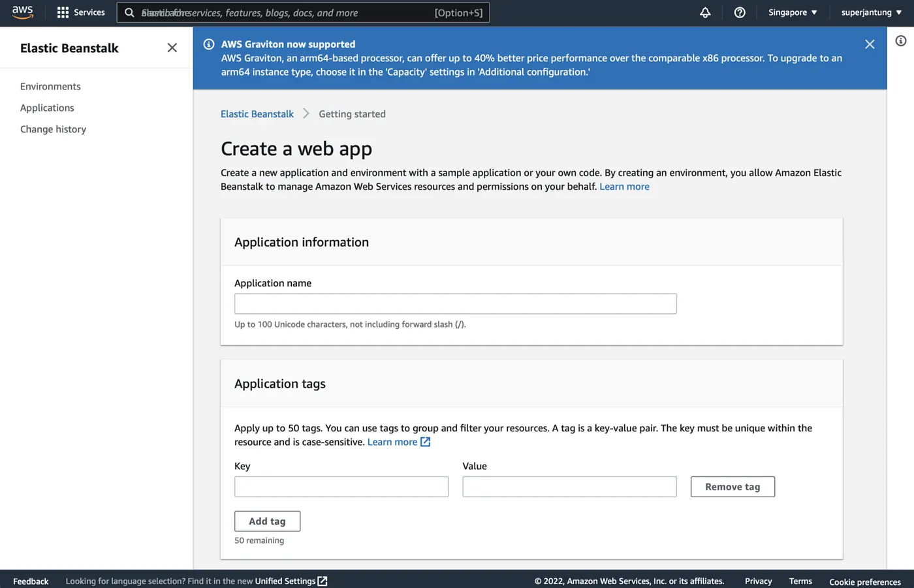914x588 pixels.
Task: Click the info icon in Graviton banner
Action: [209, 44]
